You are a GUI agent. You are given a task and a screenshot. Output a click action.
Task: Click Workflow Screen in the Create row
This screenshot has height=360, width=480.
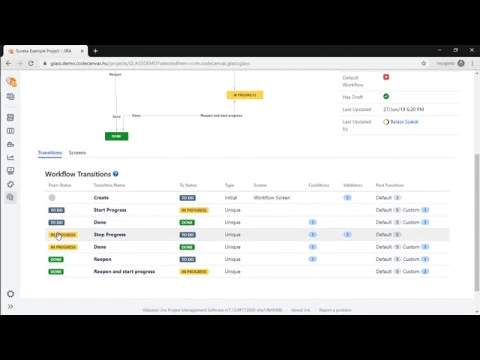(x=272, y=198)
